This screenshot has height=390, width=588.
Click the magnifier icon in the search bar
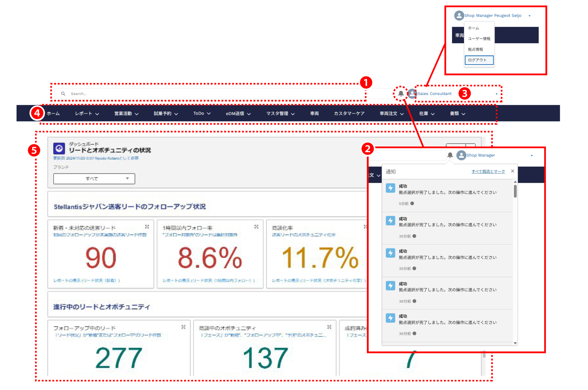click(x=63, y=94)
